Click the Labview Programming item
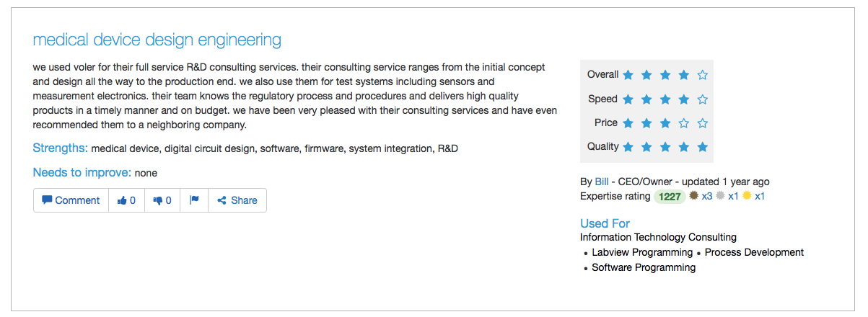 coord(642,252)
